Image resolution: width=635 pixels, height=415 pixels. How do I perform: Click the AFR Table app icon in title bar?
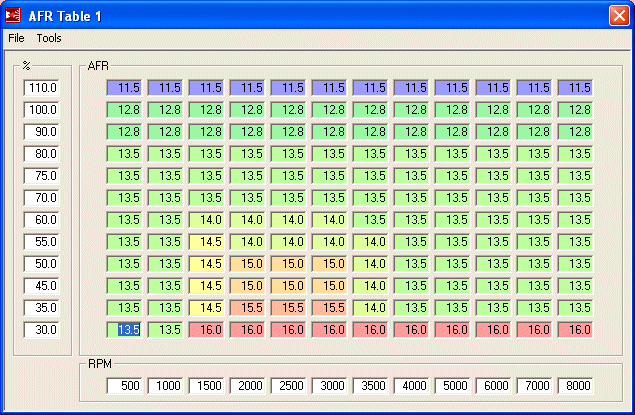(x=15, y=16)
